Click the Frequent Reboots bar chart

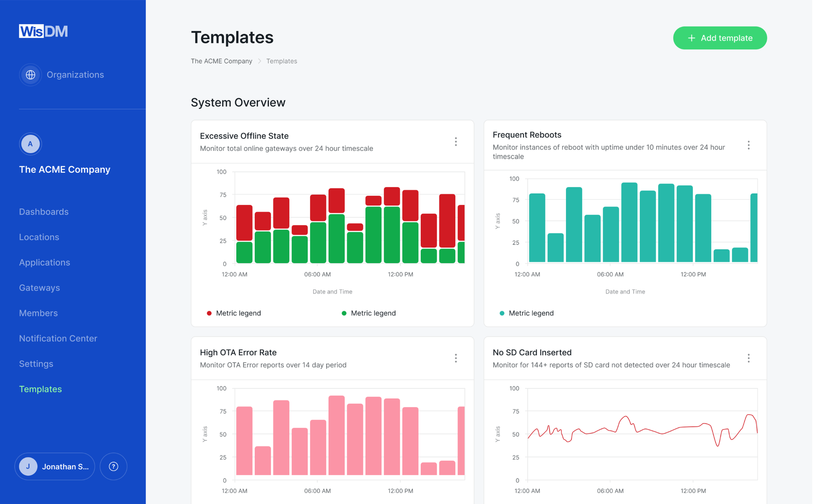642,221
